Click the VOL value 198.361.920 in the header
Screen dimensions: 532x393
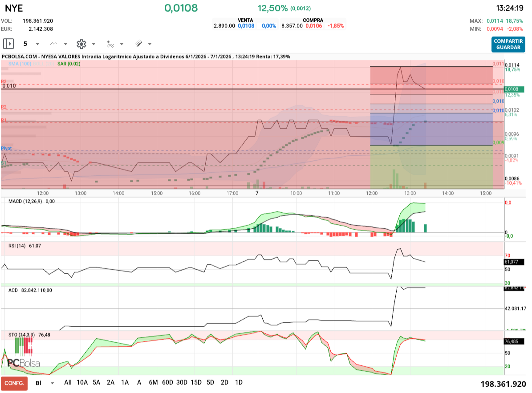(x=38, y=21)
